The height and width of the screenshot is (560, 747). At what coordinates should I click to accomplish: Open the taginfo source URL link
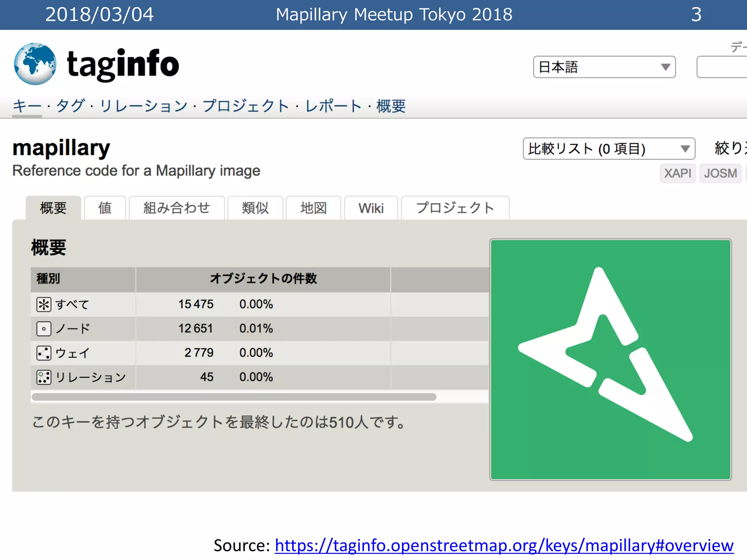(504, 545)
